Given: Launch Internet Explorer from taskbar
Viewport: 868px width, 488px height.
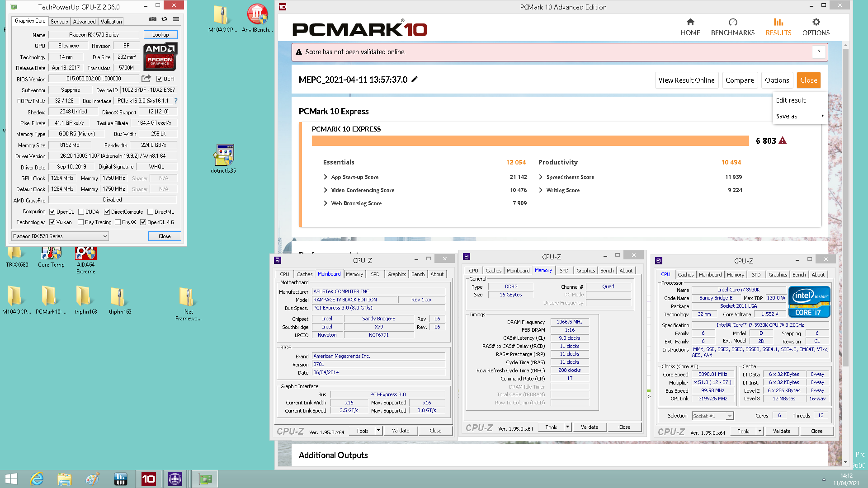Looking at the screenshot, I should [x=37, y=479].
